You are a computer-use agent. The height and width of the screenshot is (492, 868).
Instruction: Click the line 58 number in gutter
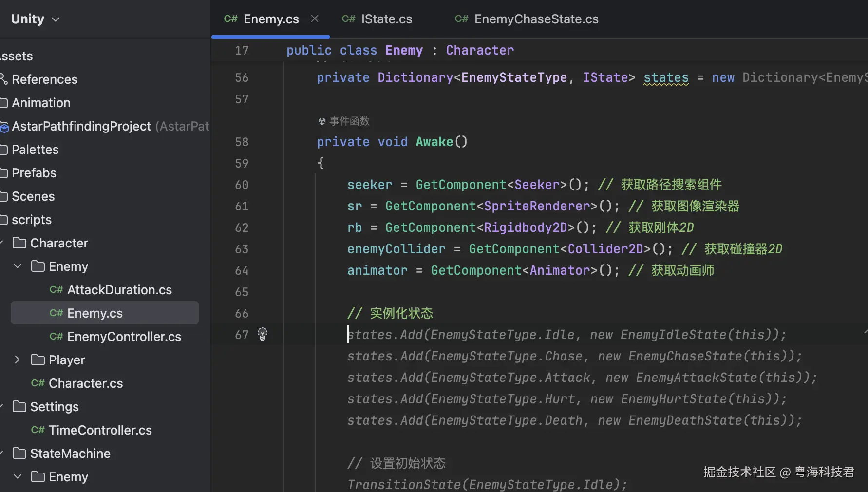click(x=242, y=142)
